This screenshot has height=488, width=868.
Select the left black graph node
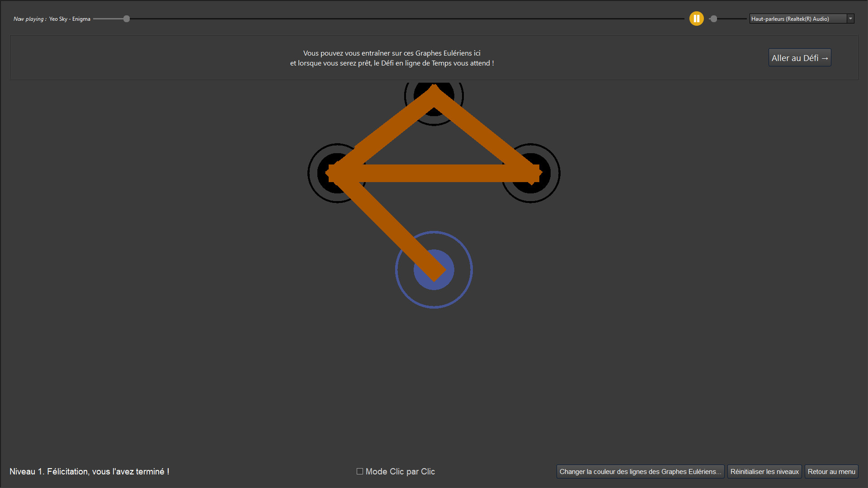(x=336, y=173)
